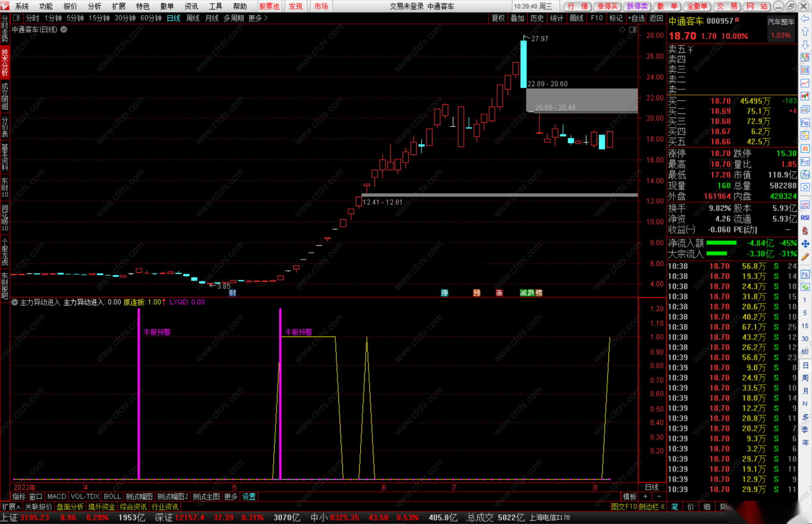This screenshot has height=524, width=812.
Task: Collapse the 主力异动进入 indicator panel toggle
Action: (15, 302)
